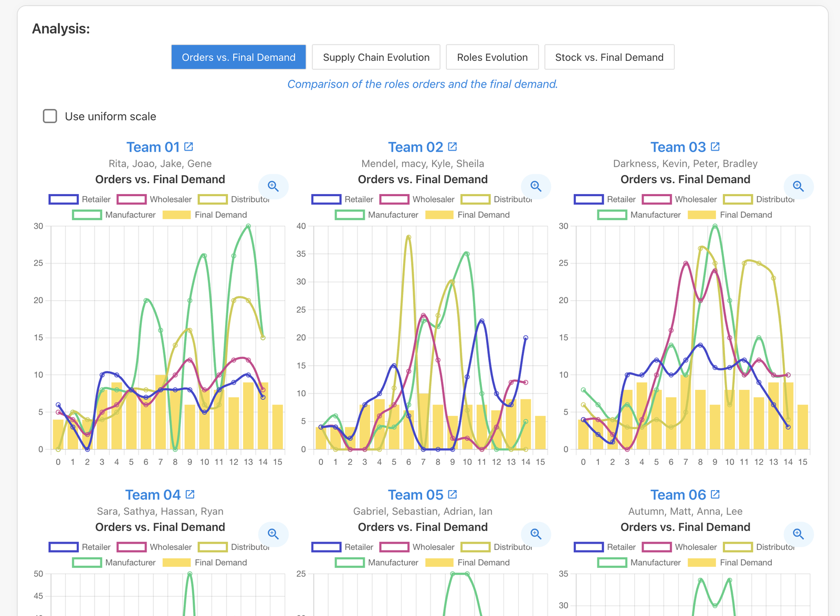Toggle Final Demand series in Team 01 legend
The width and height of the screenshot is (840, 616).
205,215
